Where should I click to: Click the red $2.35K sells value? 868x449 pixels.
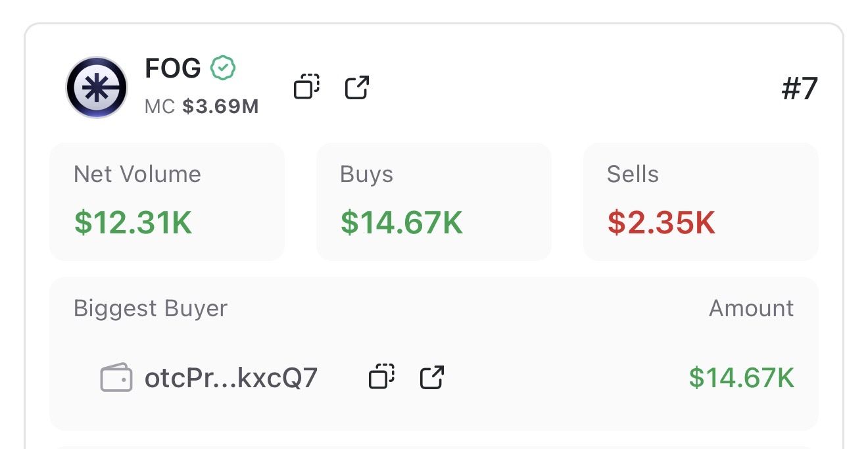pos(661,222)
